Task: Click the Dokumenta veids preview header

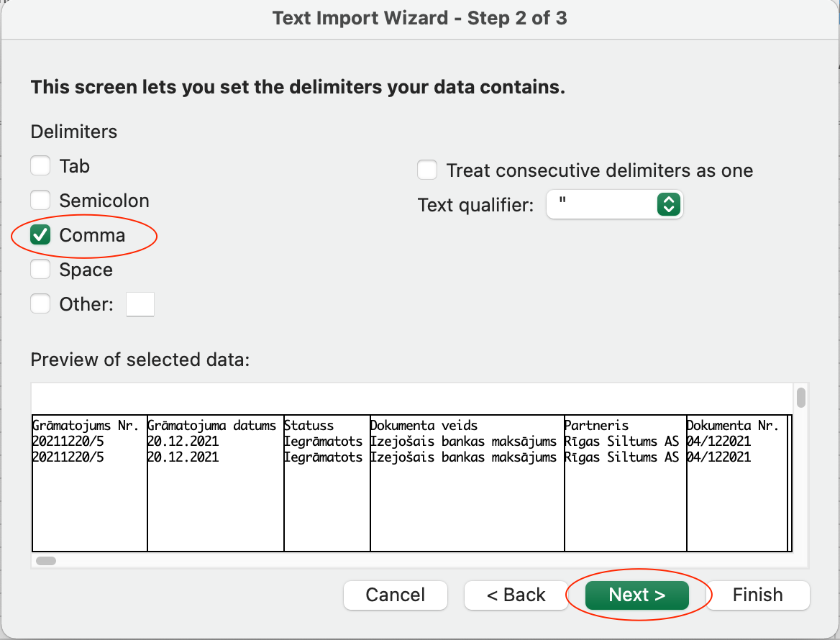Action: click(424, 426)
